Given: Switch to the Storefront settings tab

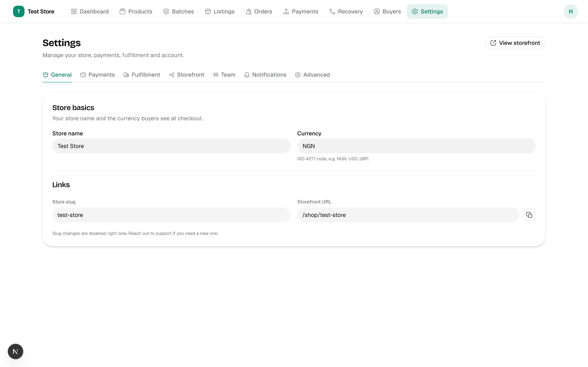Looking at the screenshot, I should click(187, 75).
